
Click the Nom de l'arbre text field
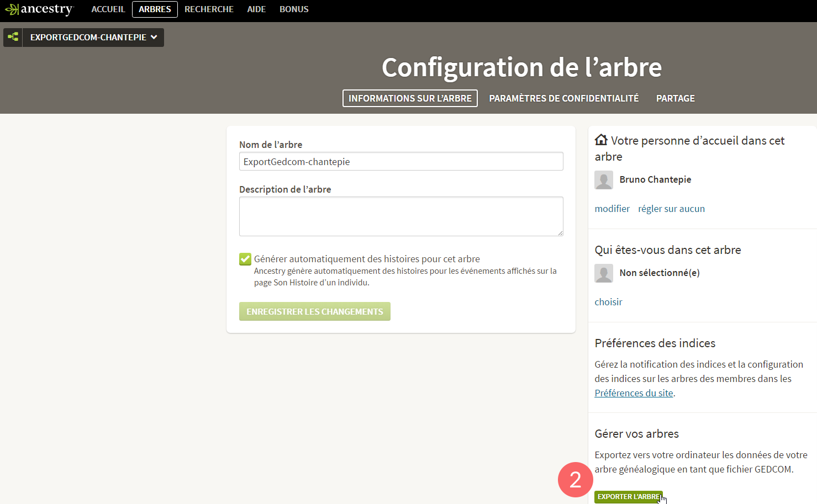coord(401,162)
